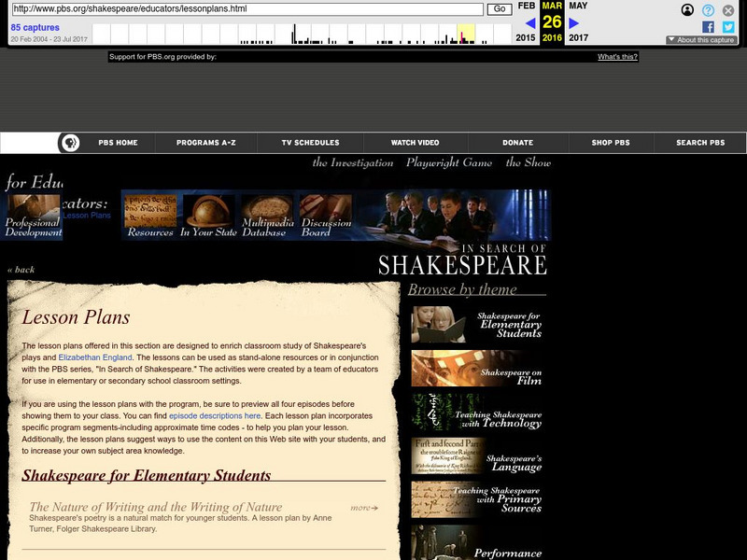Image resolution: width=747 pixels, height=560 pixels.
Task: Go to previous capture with left blue arrow
Action: click(x=530, y=22)
